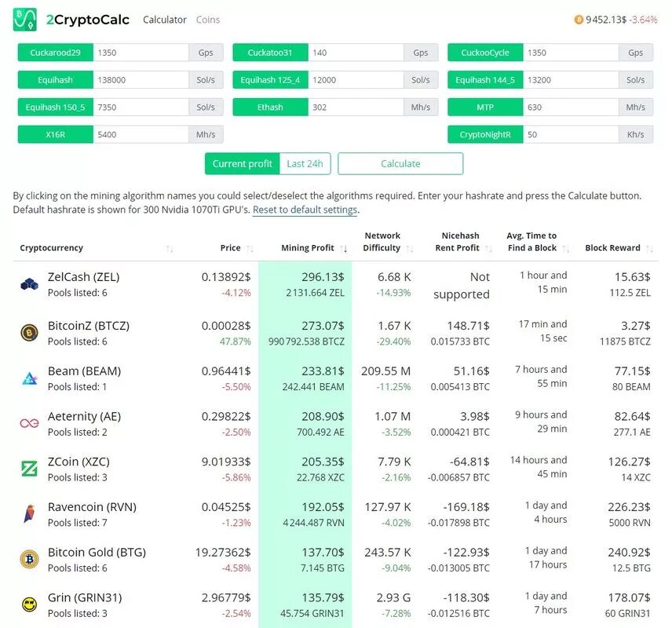Click Ravencoin block reward 226.23$
The width and height of the screenshot is (672, 628).
629,507
